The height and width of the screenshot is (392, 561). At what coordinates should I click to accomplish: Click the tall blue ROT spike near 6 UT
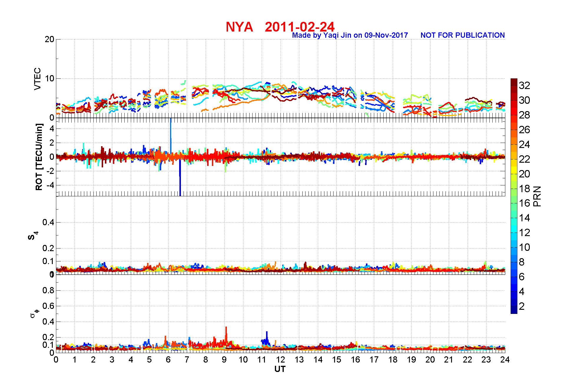[171, 136]
